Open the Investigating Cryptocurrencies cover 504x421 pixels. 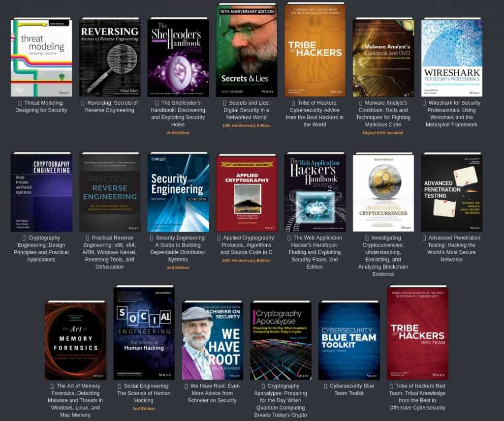point(383,192)
